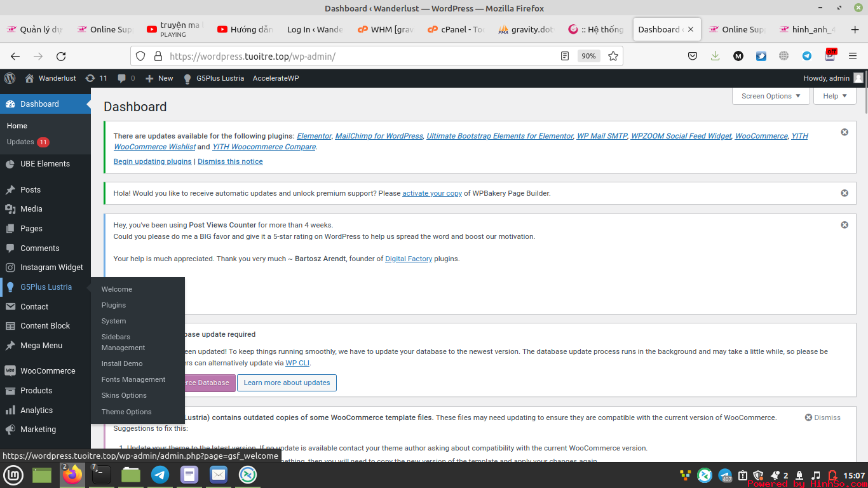Open the WP CLI link

(297, 363)
